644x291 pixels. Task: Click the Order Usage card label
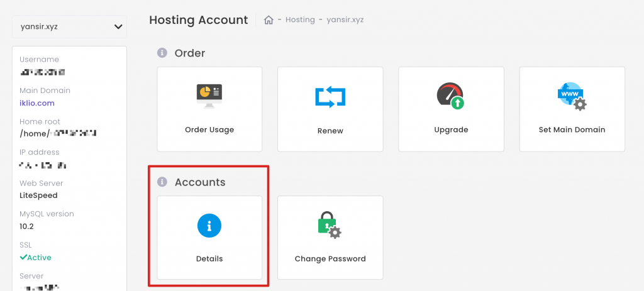coord(209,130)
